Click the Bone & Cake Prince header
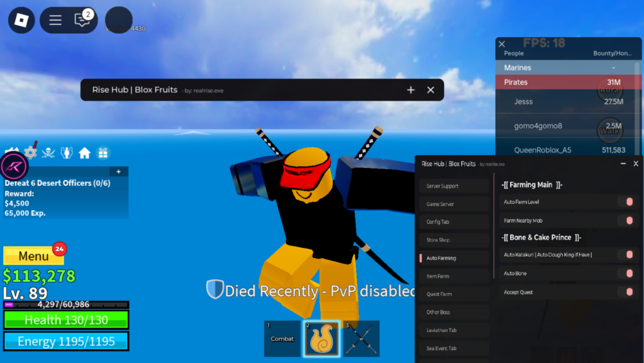Image resolution: width=644 pixels, height=363 pixels. coord(541,237)
